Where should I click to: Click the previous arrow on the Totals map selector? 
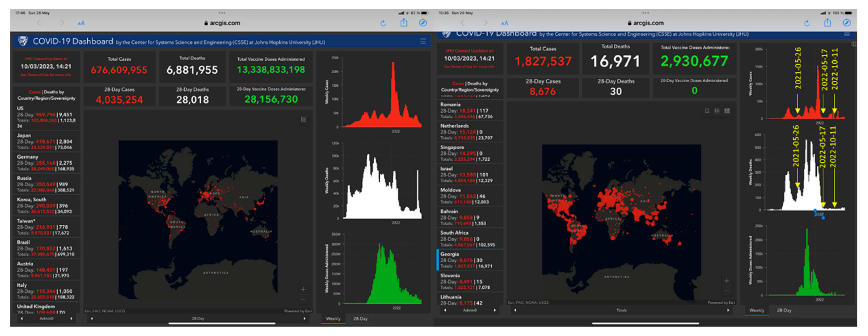[x=515, y=310]
